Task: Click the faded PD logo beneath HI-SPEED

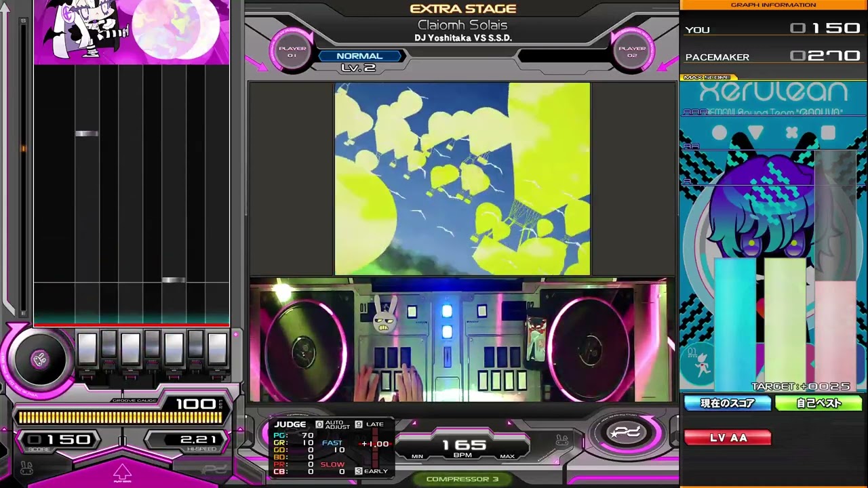Action: pyautogui.click(x=215, y=468)
